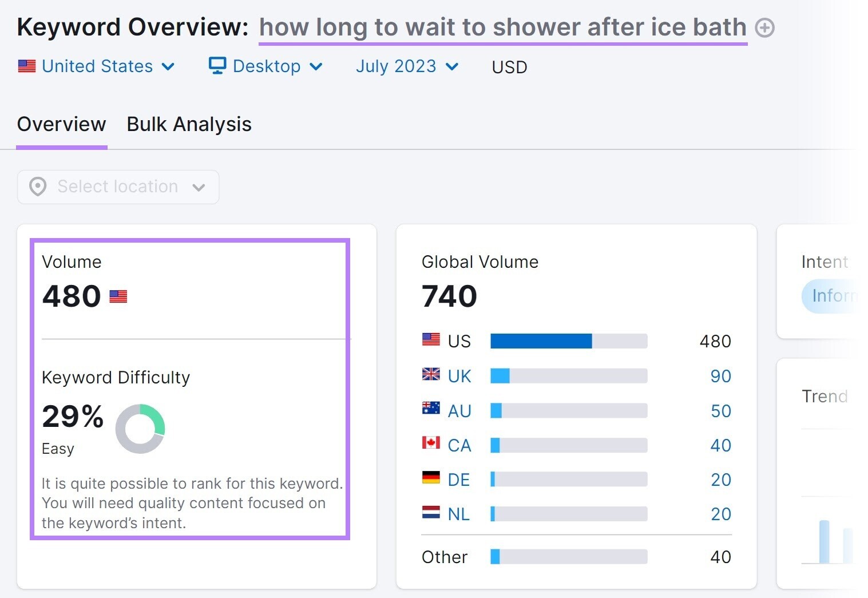Click the Netherlands flag next to NL
Image resolution: width=868 pixels, height=598 pixels.
pos(430,513)
